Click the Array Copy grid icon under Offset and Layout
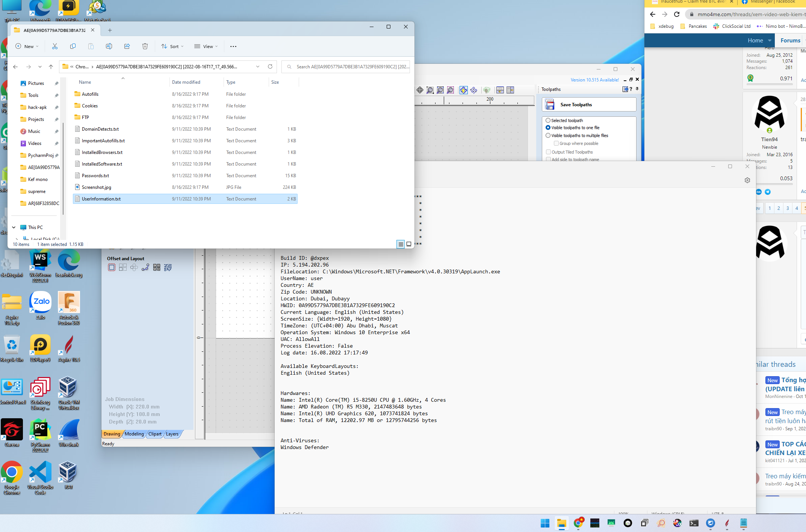The image size is (806, 532). tap(123, 267)
